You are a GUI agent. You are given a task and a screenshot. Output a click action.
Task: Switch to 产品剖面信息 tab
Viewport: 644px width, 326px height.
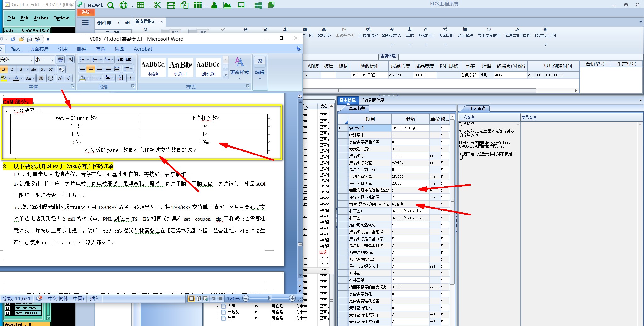click(373, 100)
